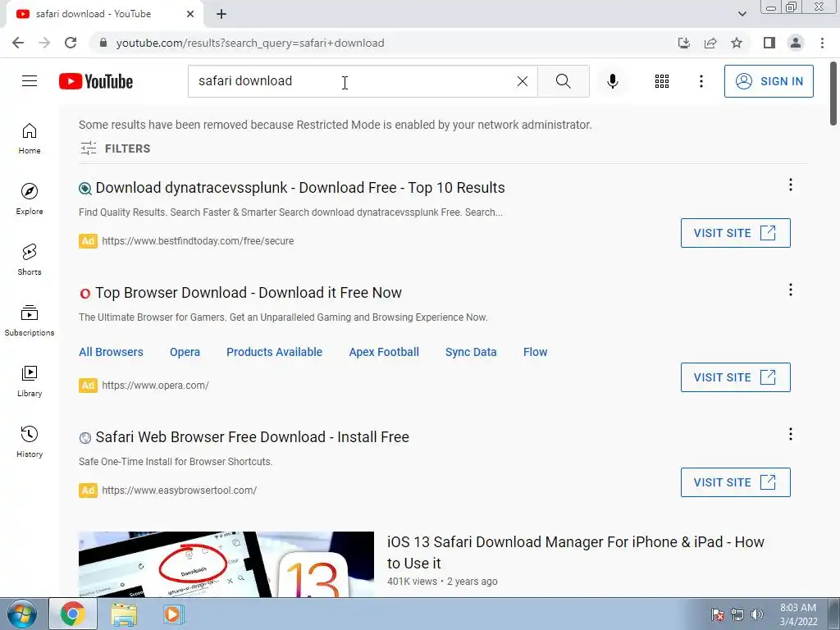Visit site for bestfindtoday ad
The image size is (840, 630).
coord(736,233)
